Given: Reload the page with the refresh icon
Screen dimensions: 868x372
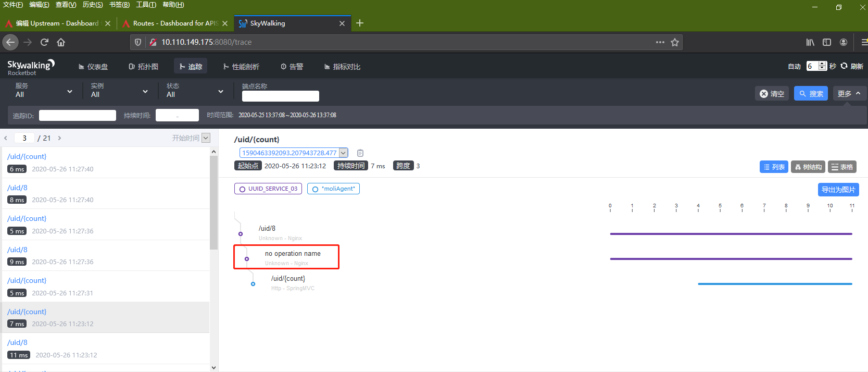Looking at the screenshot, I should pyautogui.click(x=44, y=42).
